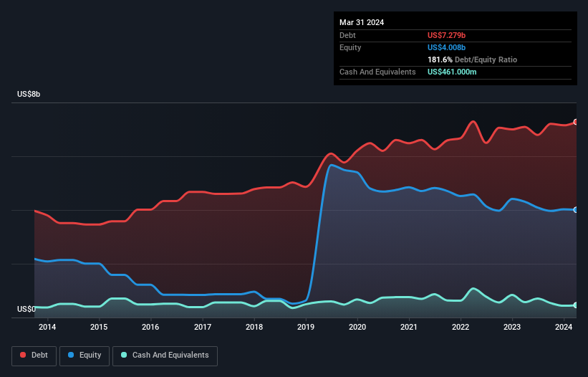The image size is (588, 377).
Task: Select the 2020 x-axis label
Action: [x=357, y=327]
